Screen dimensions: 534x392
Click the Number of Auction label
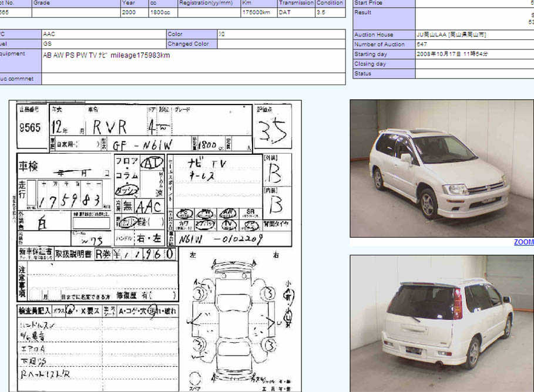(384, 45)
